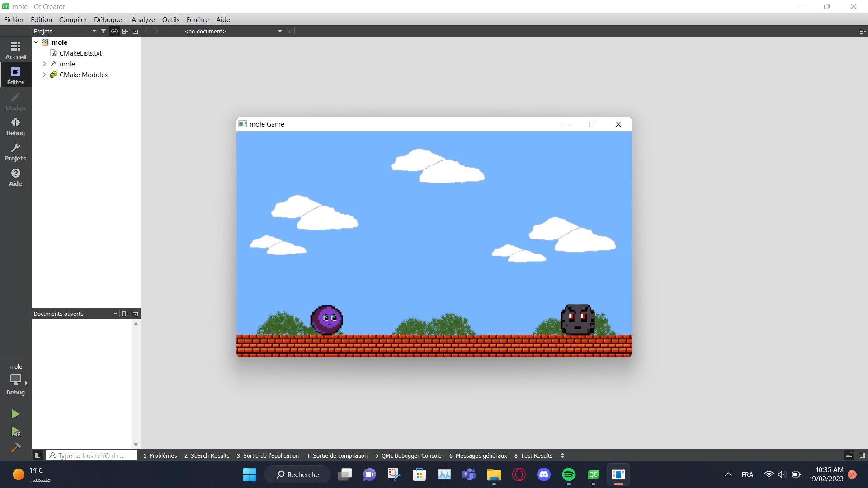This screenshot has width=868, height=488.
Task: Select the mole Debug kit selector
Action: pos(16,380)
